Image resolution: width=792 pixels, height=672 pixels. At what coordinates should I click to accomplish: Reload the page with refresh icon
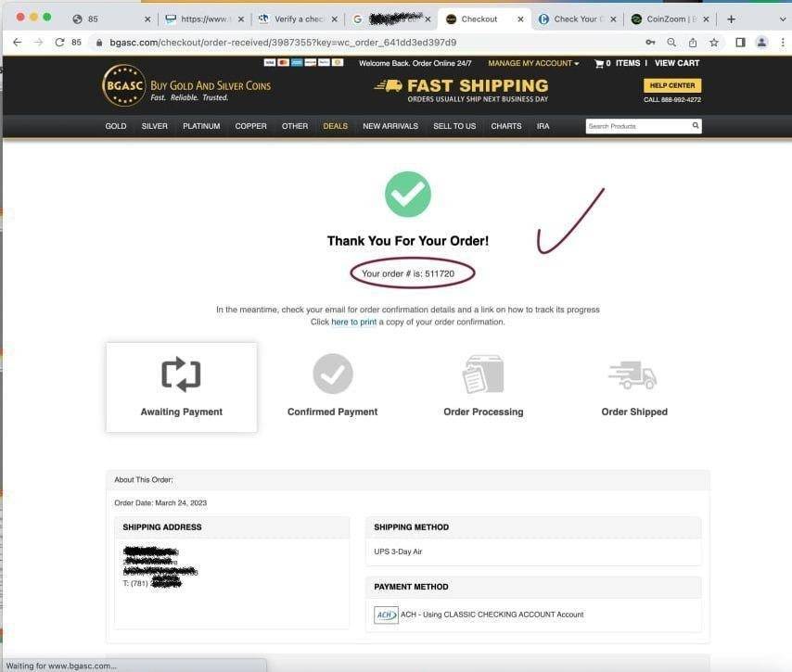coord(59,43)
